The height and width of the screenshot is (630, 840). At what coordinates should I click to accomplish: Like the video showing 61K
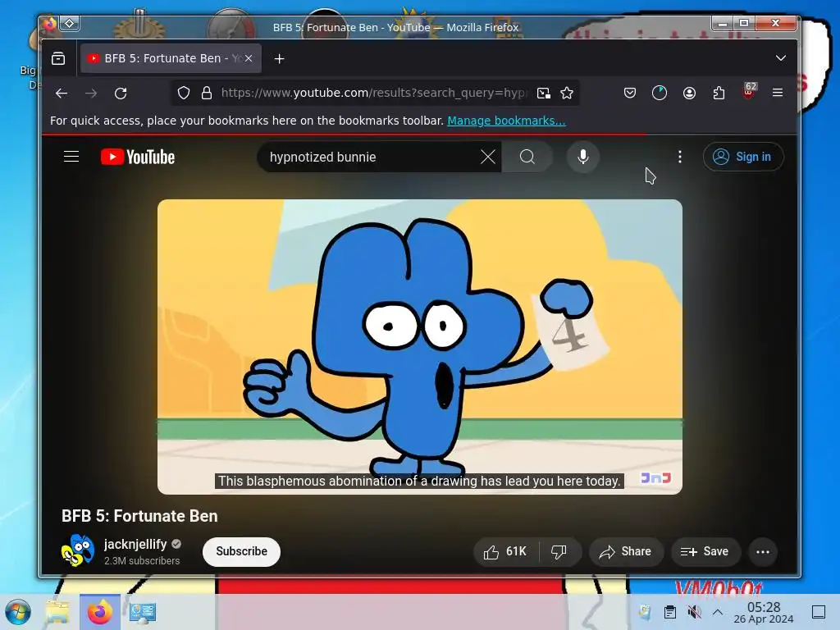504,552
